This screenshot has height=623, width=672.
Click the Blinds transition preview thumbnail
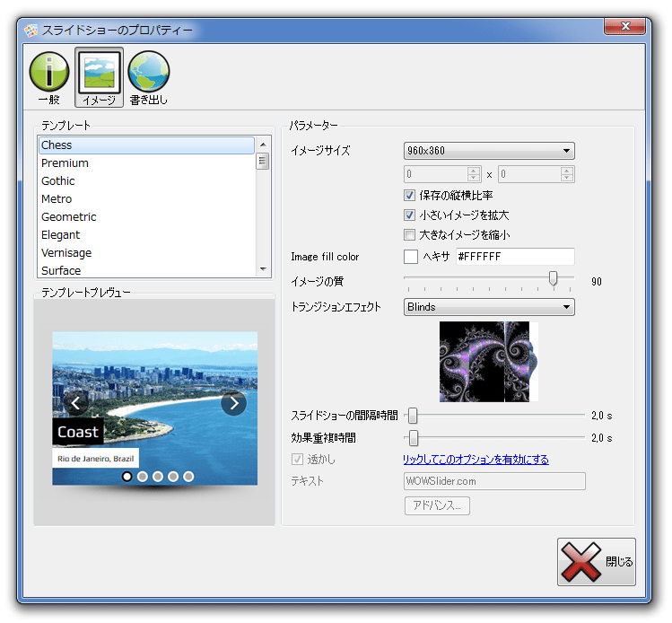point(489,362)
